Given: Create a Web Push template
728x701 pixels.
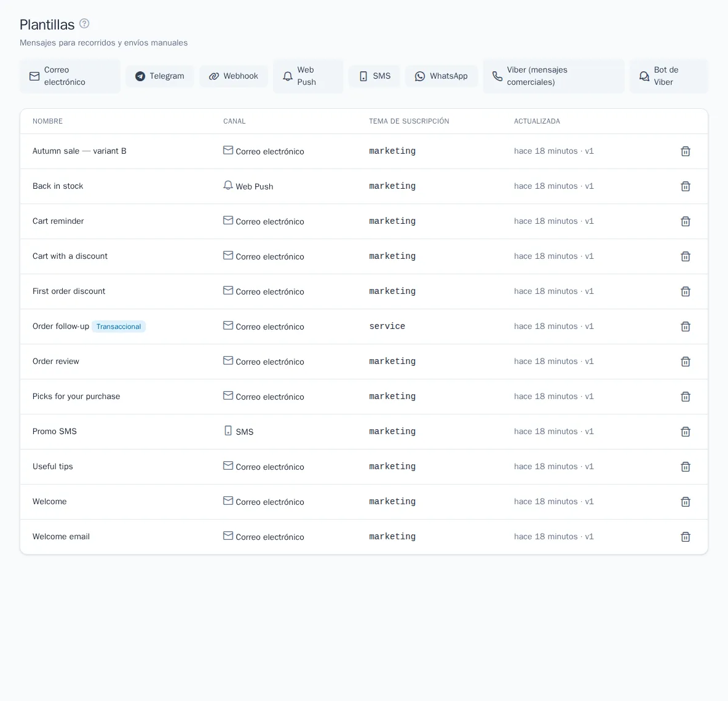Looking at the screenshot, I should point(308,76).
